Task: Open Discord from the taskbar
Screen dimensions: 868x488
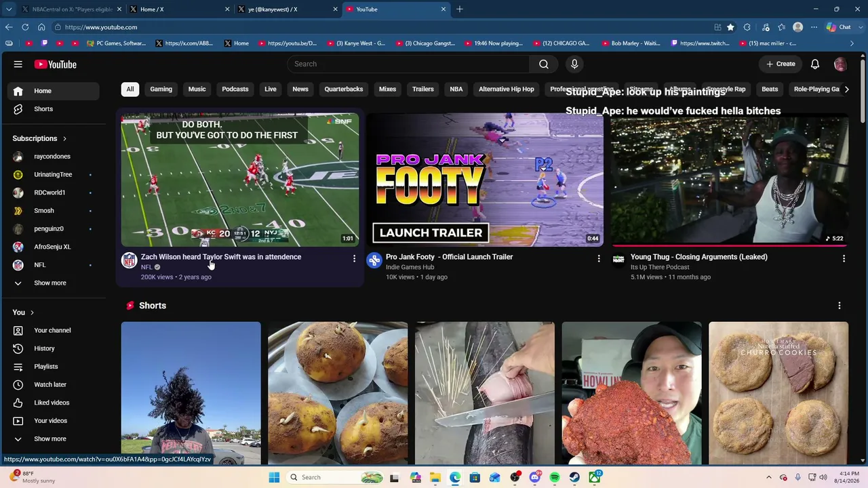Action: (534, 477)
